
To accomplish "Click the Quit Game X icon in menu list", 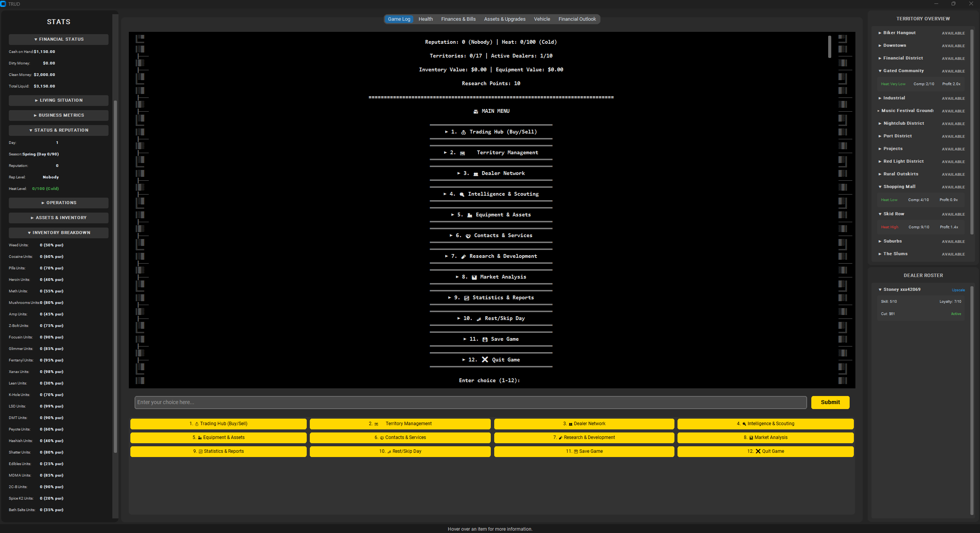I will pos(485,360).
